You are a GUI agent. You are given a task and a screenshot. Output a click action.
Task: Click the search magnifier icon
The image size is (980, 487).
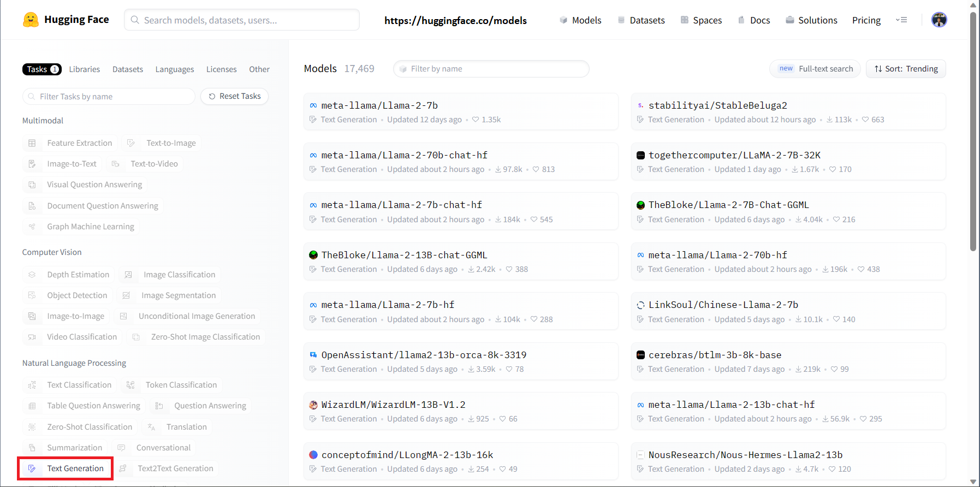point(135,20)
